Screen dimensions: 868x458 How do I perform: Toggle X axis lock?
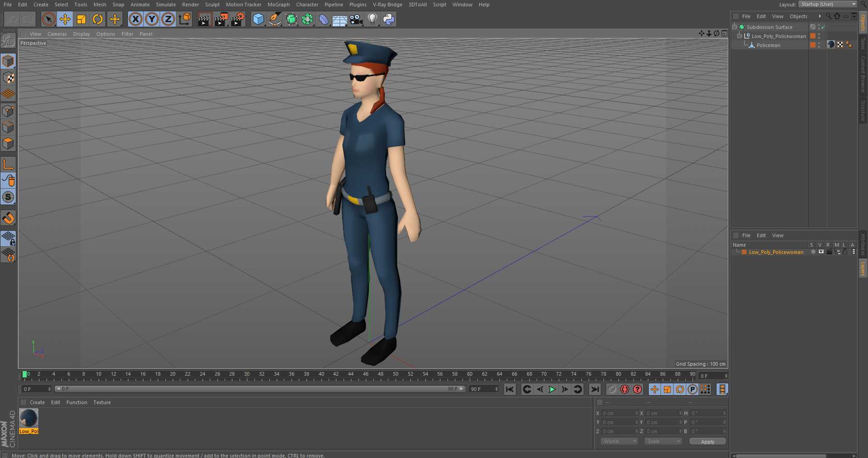pos(135,19)
